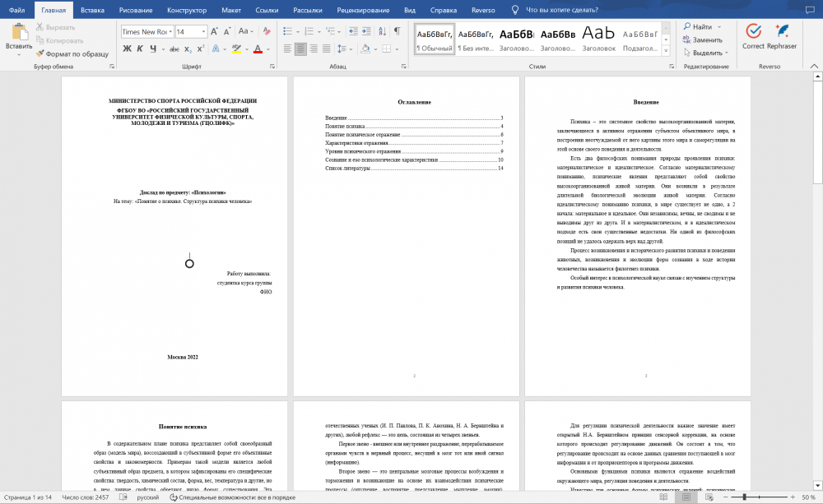Screen dimensions: 823x504
Task: Switch to Read Mode view in the status bar
Action: coord(663,497)
